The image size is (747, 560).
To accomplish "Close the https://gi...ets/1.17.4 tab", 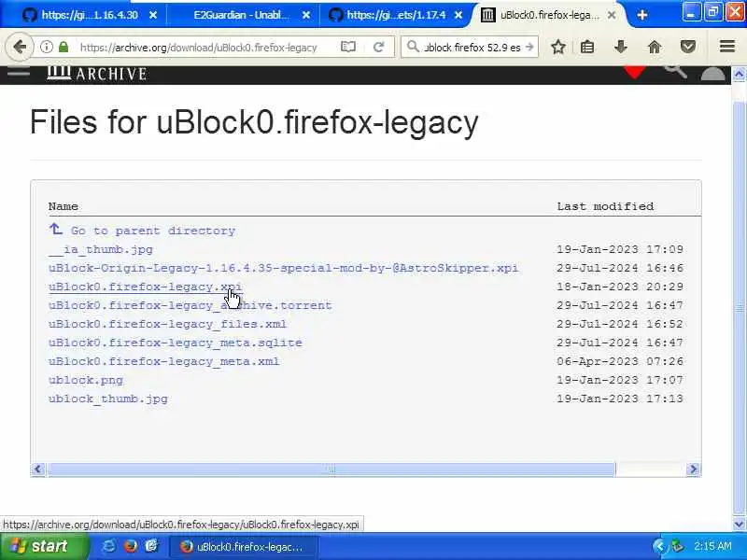I will (x=458, y=15).
